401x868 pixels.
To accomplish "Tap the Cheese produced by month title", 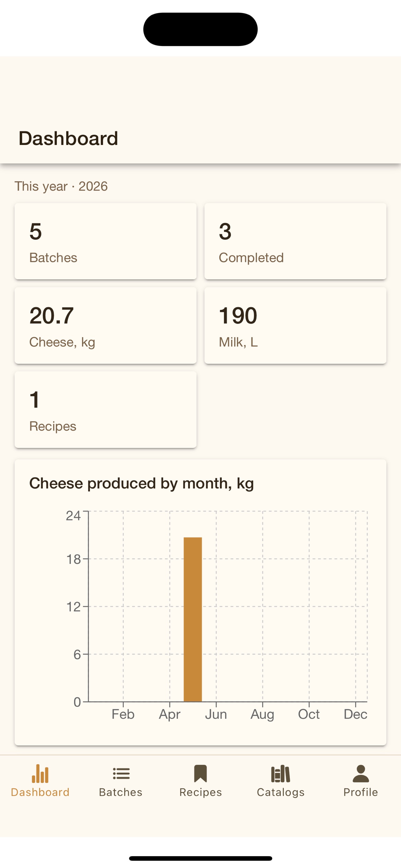I will click(141, 484).
